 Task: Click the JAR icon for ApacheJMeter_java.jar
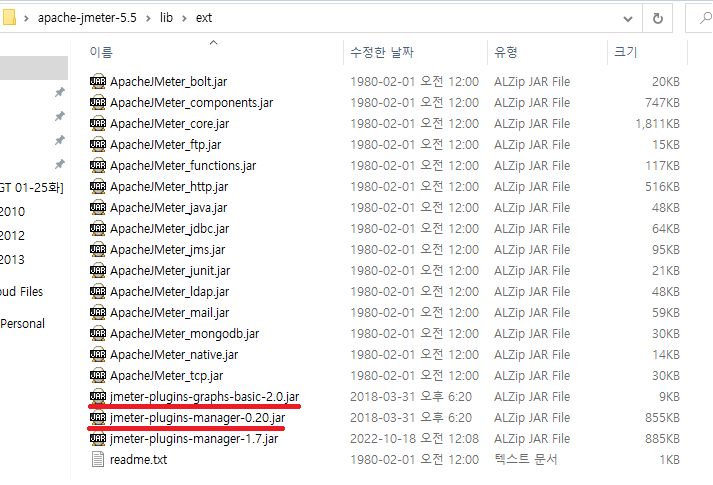(x=98, y=207)
